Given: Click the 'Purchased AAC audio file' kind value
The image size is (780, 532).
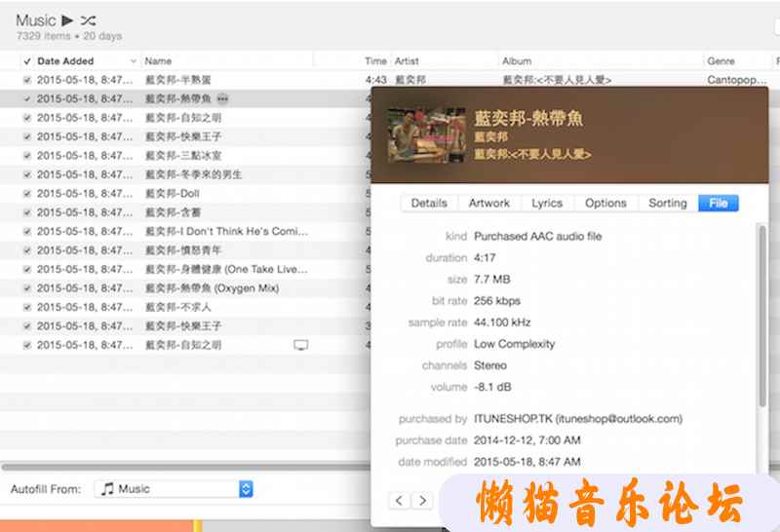Looking at the screenshot, I should 538,236.
